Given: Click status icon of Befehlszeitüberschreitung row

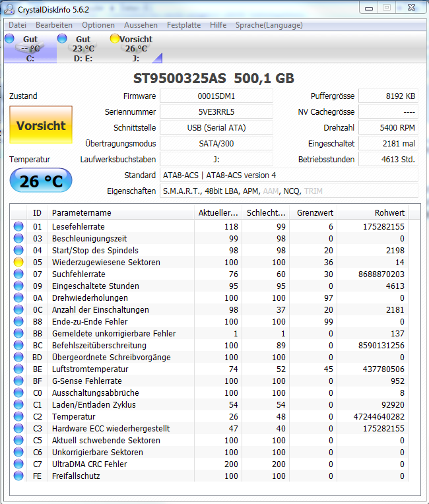Looking at the screenshot, I should [18, 345].
